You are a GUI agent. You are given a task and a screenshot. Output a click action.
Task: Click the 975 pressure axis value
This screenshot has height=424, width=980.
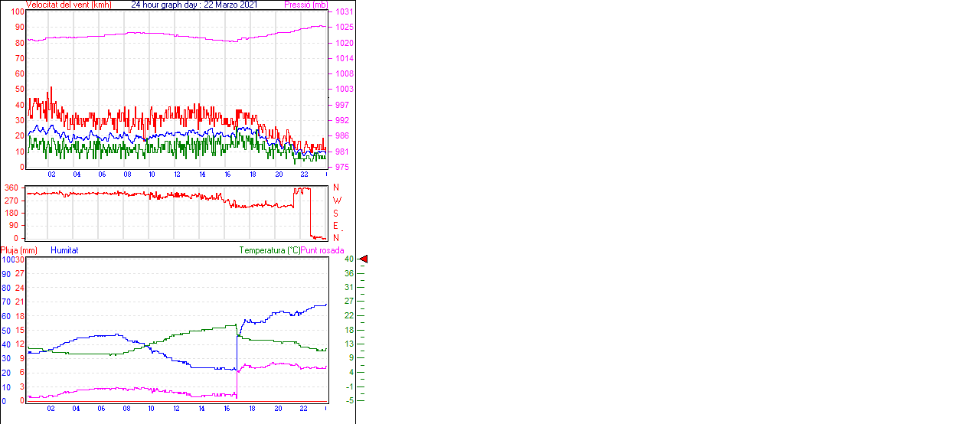coord(342,167)
